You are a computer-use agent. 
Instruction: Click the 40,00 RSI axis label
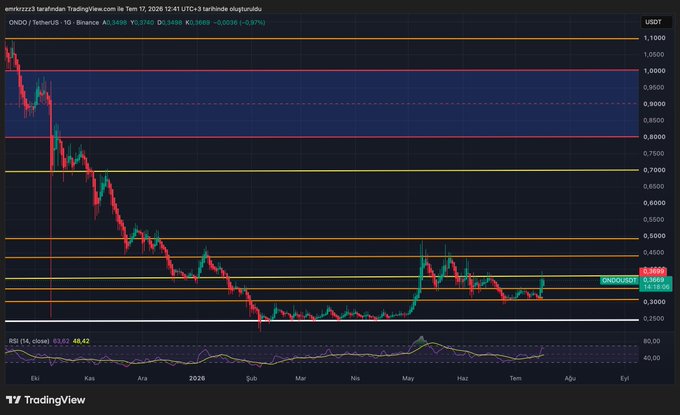652,358
